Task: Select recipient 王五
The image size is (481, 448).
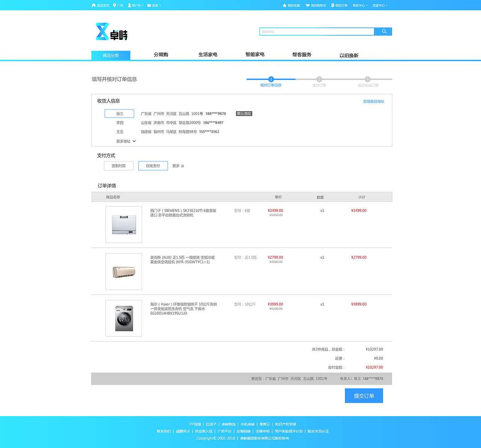Action: [x=120, y=132]
